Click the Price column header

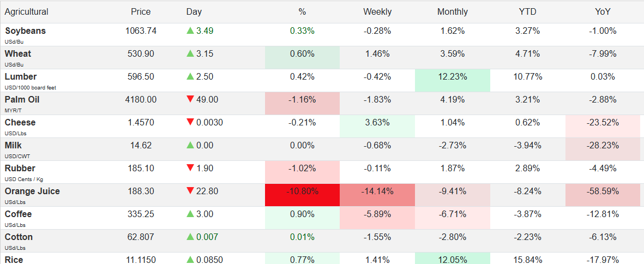point(141,11)
